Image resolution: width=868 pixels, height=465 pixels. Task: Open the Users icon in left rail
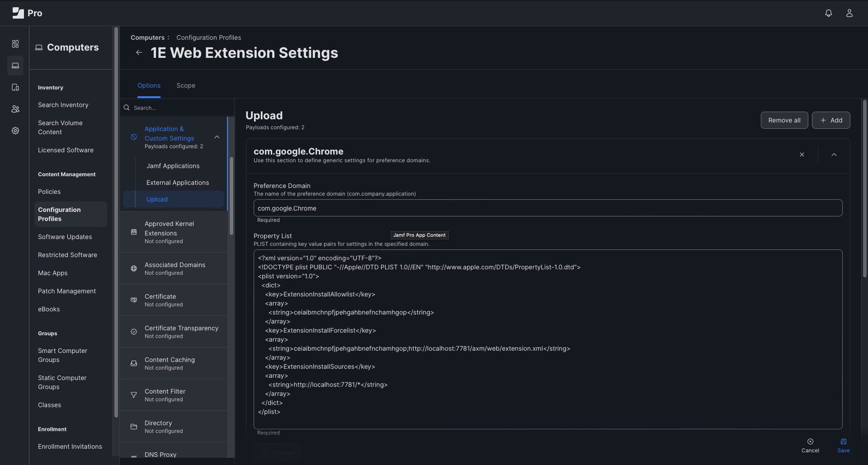[x=15, y=109]
